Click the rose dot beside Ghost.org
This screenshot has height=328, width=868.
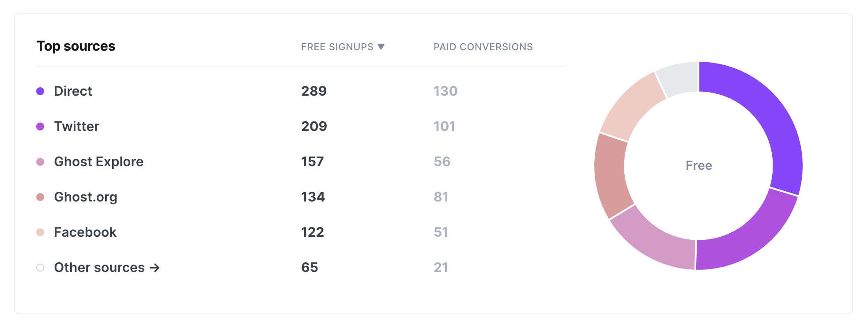[40, 197]
